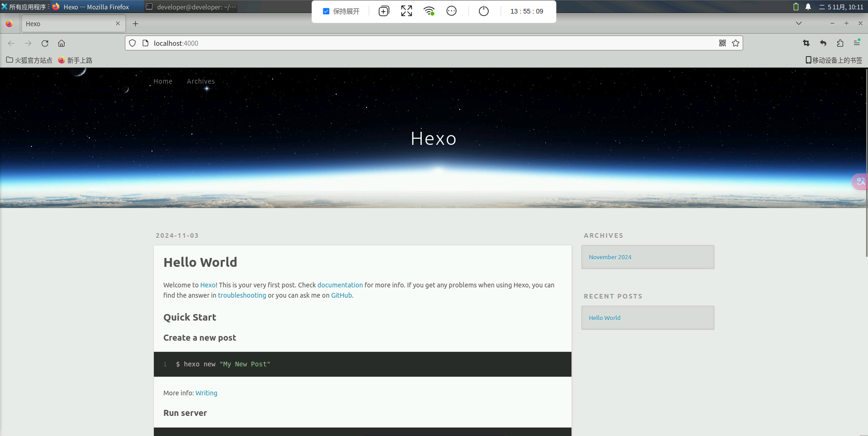Click the floating translate button on the right edge
The height and width of the screenshot is (436, 868).
point(861,181)
